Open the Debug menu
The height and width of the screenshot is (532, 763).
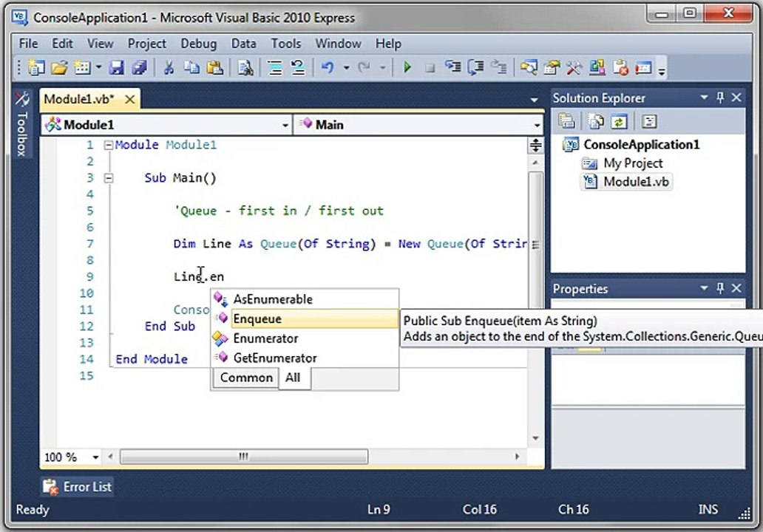tap(199, 44)
